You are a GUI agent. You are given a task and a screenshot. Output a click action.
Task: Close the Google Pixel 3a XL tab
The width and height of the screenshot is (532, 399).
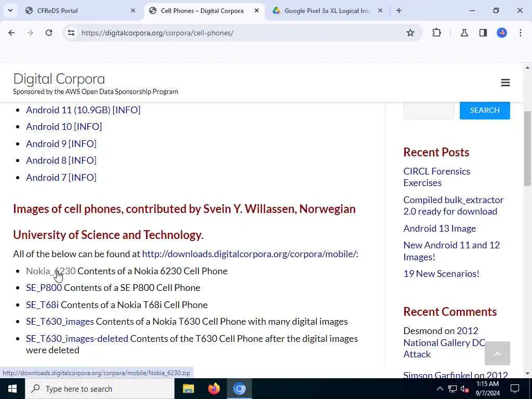coord(380,10)
